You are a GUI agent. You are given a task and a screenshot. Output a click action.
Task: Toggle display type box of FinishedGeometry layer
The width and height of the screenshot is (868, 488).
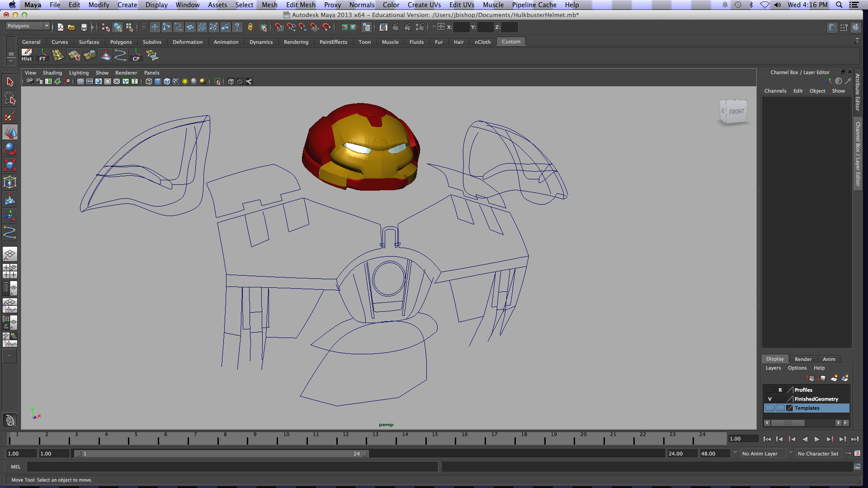[x=780, y=399]
